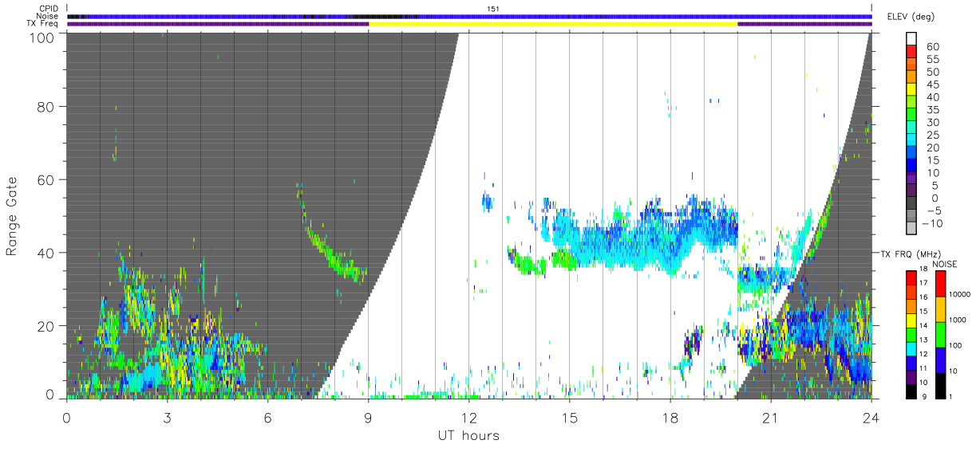Click the blue 15-20 degree ELEV colorbar segment
The image size is (980, 452).
tap(911, 153)
